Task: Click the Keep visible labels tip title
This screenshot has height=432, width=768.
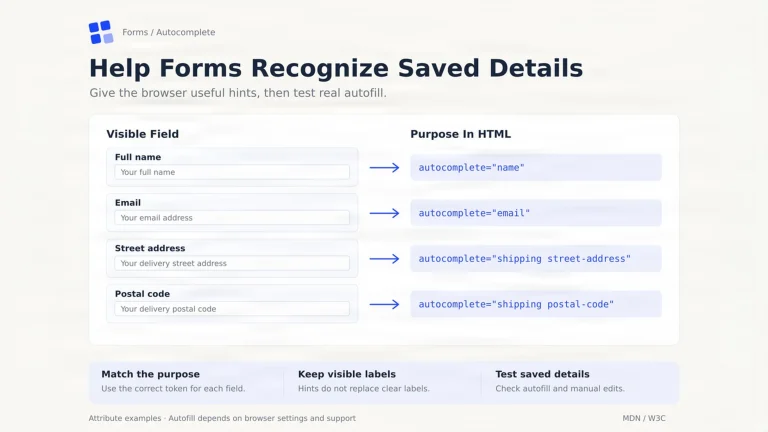Action: point(347,374)
